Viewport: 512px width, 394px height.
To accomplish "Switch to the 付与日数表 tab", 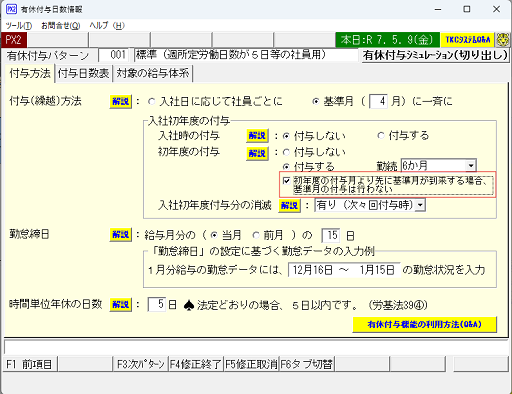I will point(83,73).
